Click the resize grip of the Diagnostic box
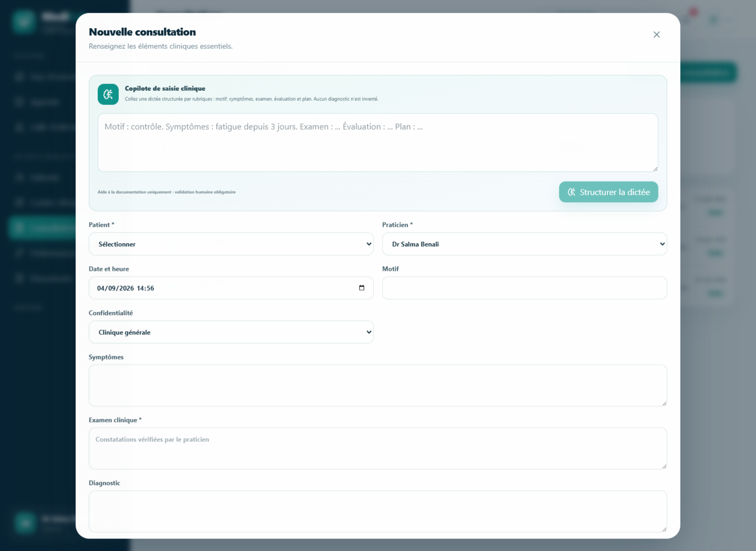The width and height of the screenshot is (756, 551). (x=664, y=529)
